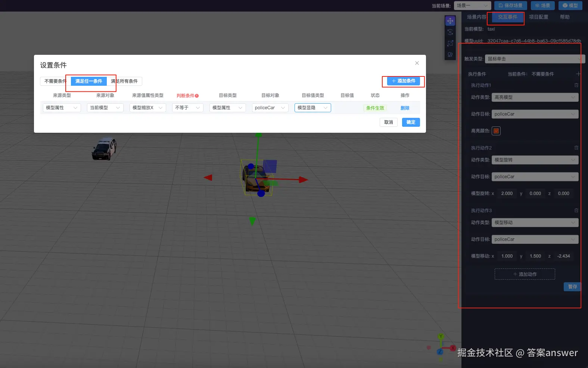Click the 模型旋转 z field with 0.000
588x368 pixels.
pos(564,194)
